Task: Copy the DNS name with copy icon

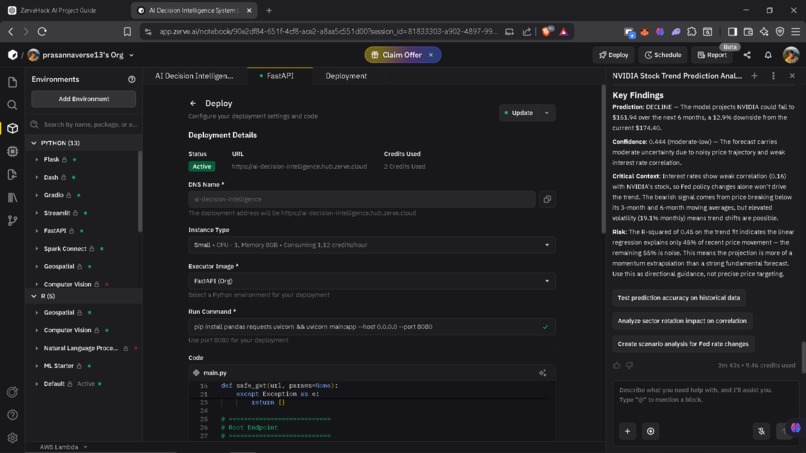Action: [547, 200]
